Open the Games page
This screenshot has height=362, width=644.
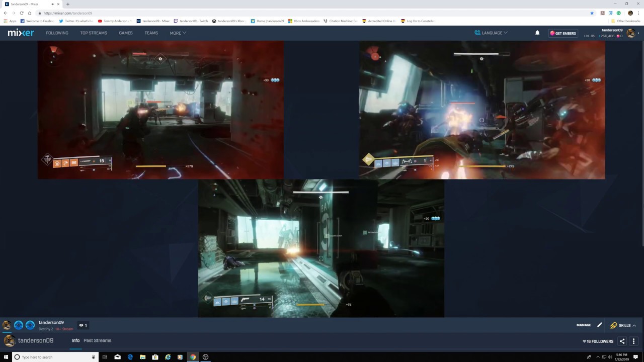coord(126,33)
